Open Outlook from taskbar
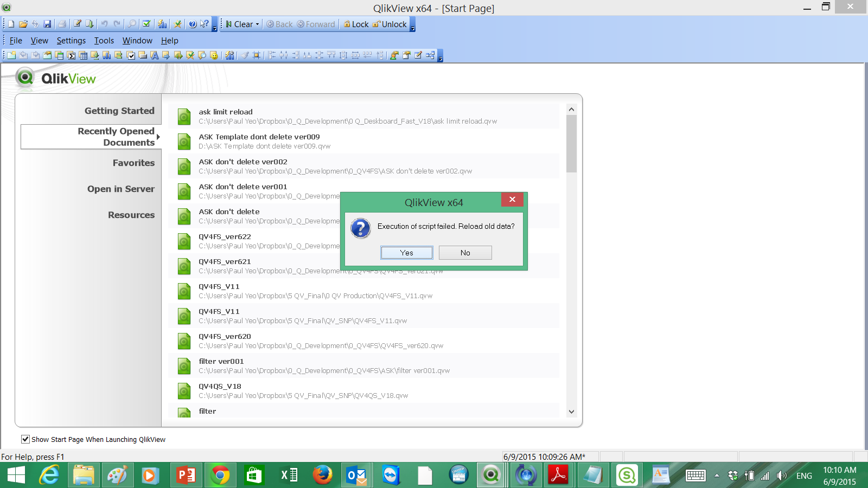Screen dimensions: 868x488 pyautogui.click(x=356, y=476)
